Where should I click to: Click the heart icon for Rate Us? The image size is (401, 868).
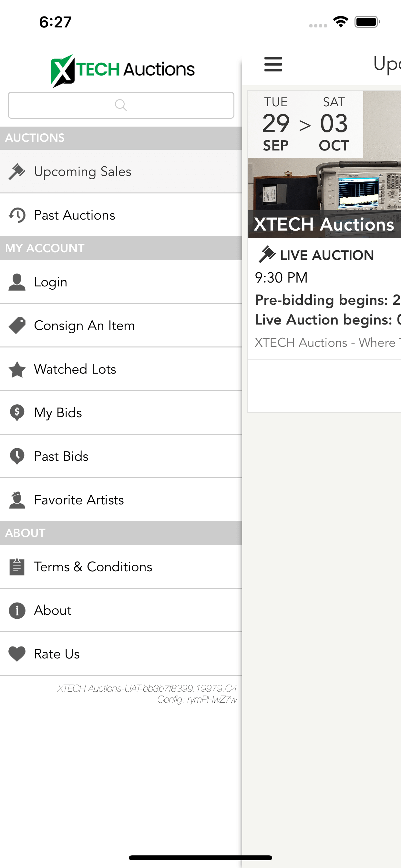(x=17, y=654)
